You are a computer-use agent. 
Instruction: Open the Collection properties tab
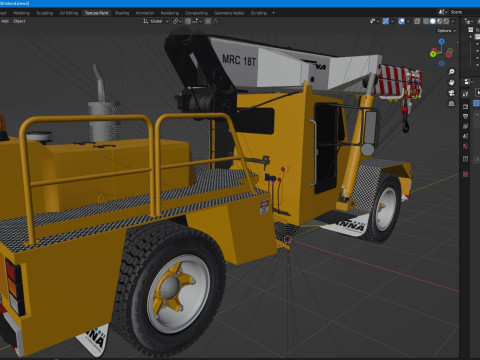(x=466, y=159)
